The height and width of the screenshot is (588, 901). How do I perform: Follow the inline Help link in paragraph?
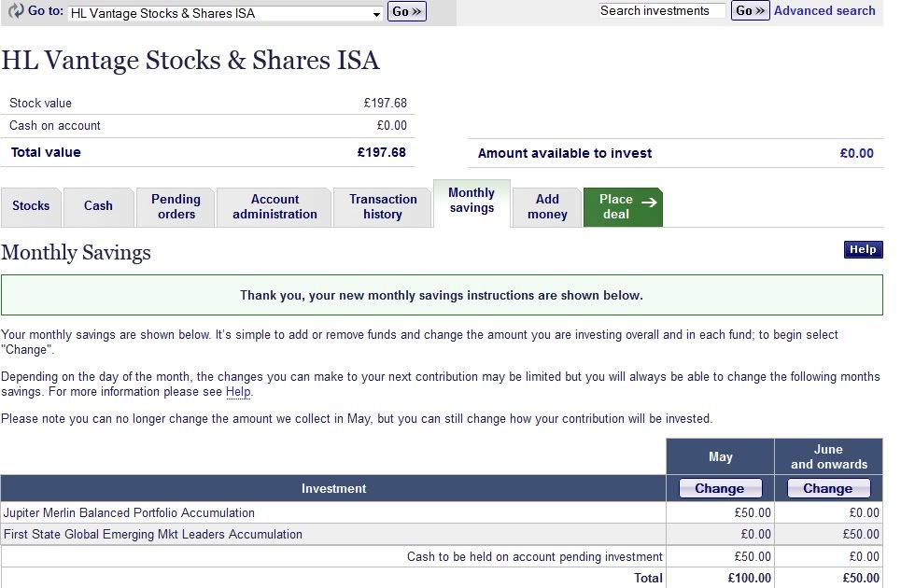pos(238,392)
